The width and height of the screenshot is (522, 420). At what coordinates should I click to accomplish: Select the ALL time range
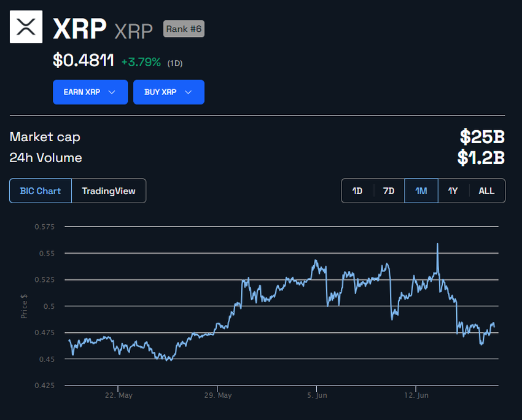click(x=486, y=191)
